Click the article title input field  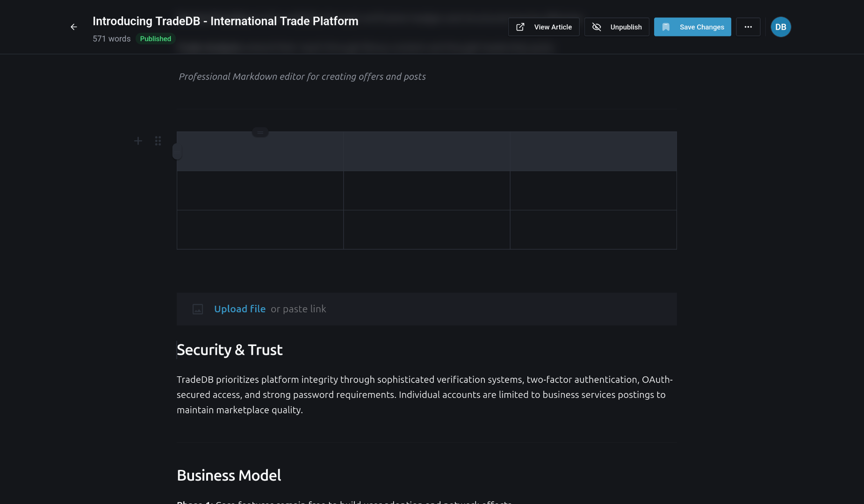pyautogui.click(x=225, y=21)
